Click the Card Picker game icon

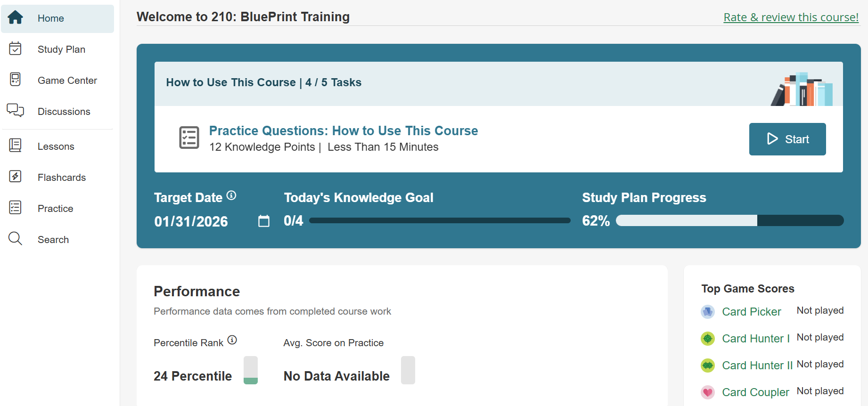point(708,312)
